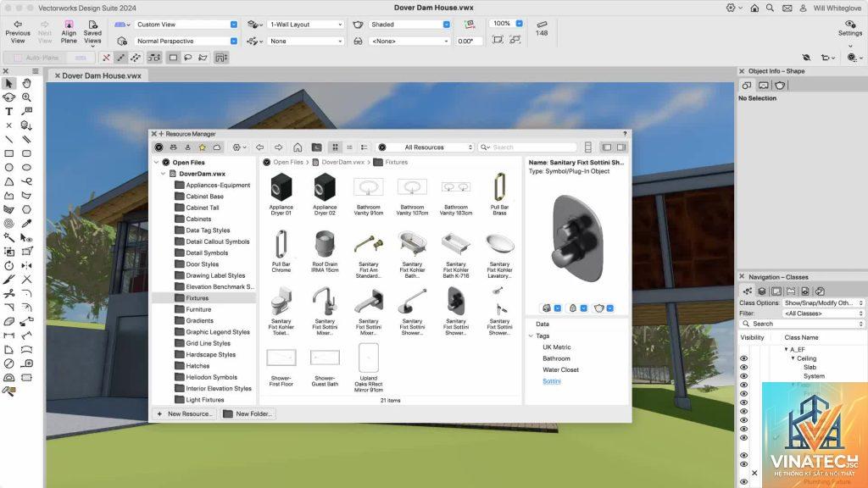
Task: Select the Rounded Rectangle tool
Action: [x=26, y=153]
